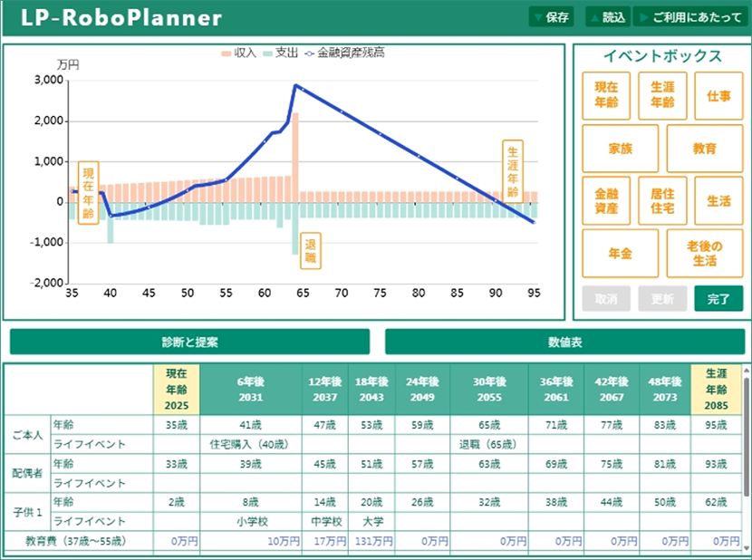This screenshot has width=752, height=560.
Task: Open the 家族 event tile
Action: coord(621,149)
